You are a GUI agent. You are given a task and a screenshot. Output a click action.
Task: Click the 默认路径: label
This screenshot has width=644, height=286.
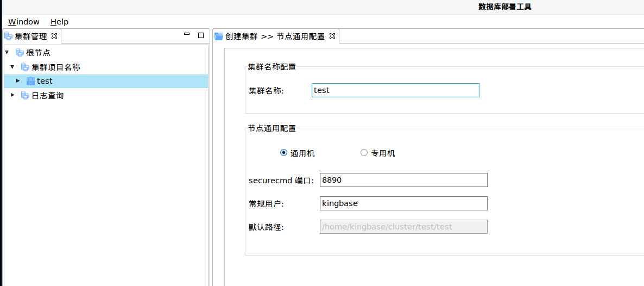coord(266,227)
